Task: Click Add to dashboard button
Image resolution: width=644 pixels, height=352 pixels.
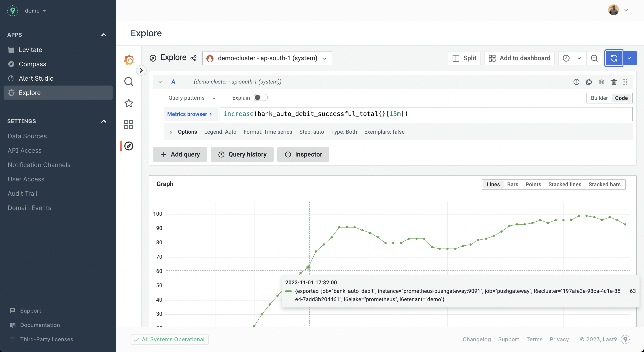Action: (519, 58)
